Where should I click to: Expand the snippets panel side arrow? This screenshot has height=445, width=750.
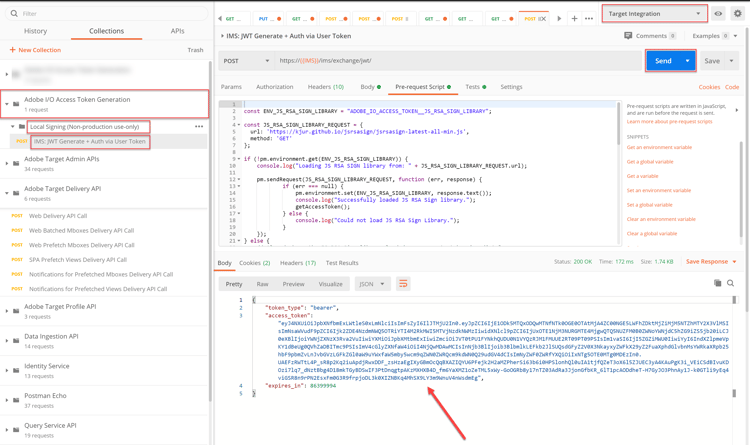(x=737, y=110)
